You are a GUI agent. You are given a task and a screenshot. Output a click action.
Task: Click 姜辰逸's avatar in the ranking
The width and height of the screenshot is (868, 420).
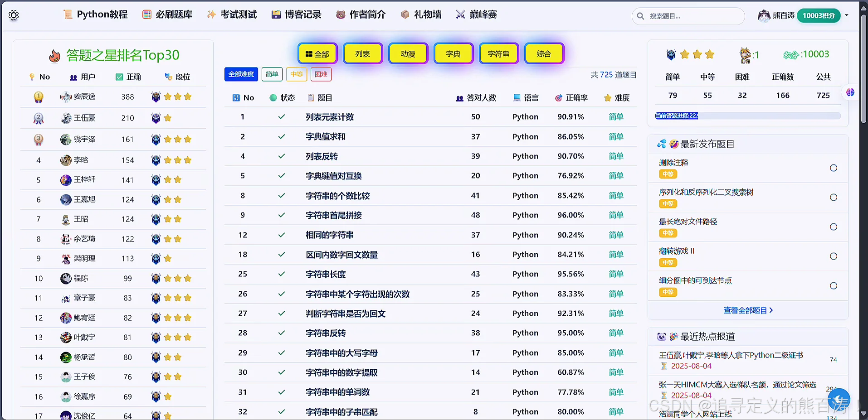[66, 97]
